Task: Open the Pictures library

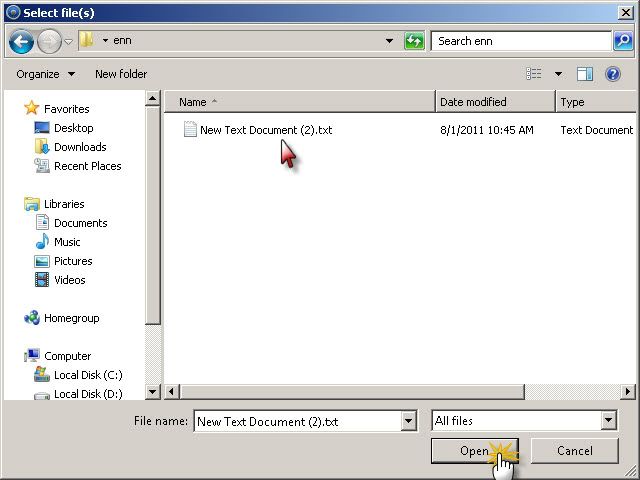Action: pyautogui.click(x=73, y=261)
